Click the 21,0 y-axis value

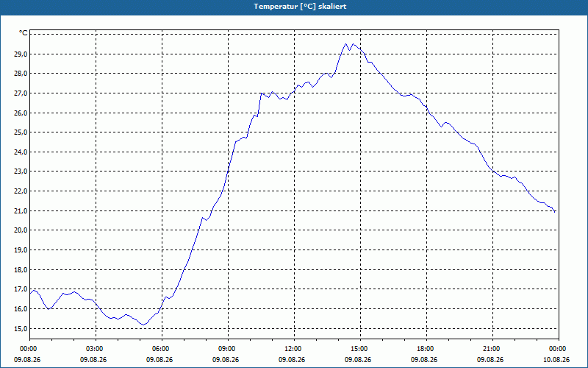[x=21, y=211]
